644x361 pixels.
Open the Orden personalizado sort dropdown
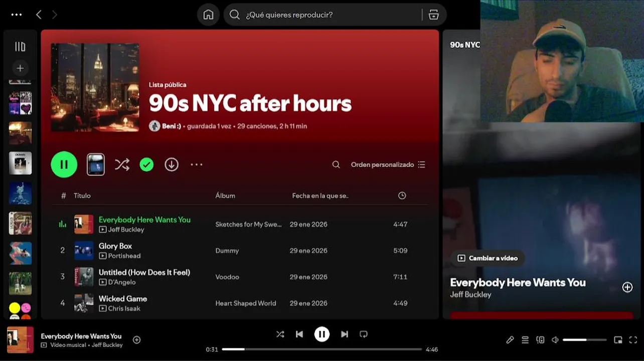[x=388, y=164]
